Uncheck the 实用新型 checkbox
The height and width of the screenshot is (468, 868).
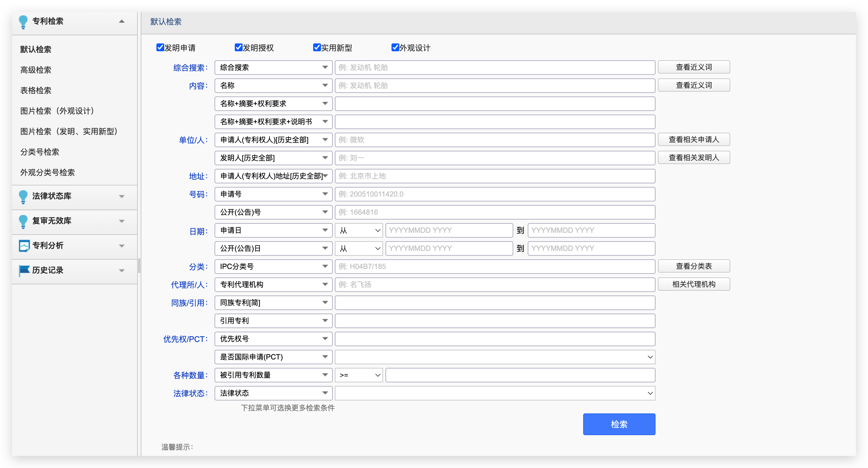(317, 48)
